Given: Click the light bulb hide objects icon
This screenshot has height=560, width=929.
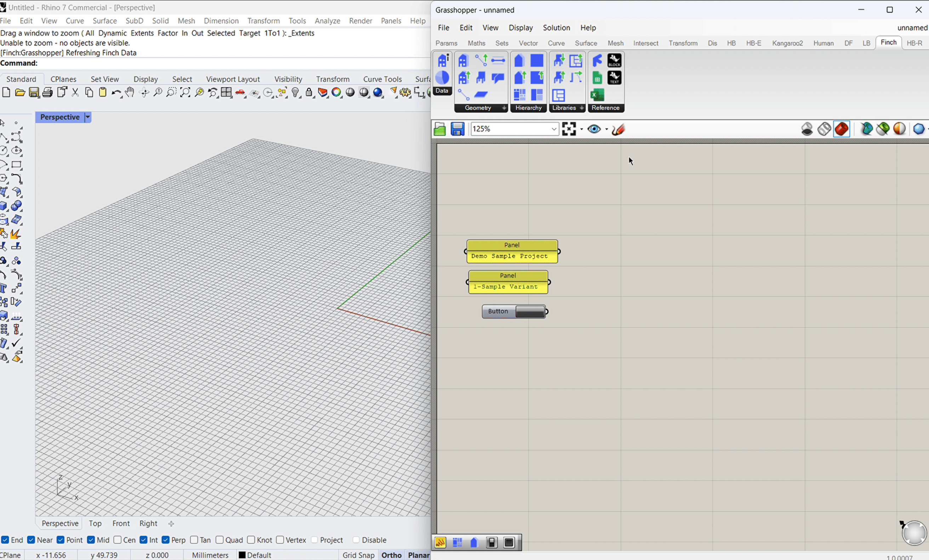Looking at the screenshot, I should pyautogui.click(x=295, y=92).
